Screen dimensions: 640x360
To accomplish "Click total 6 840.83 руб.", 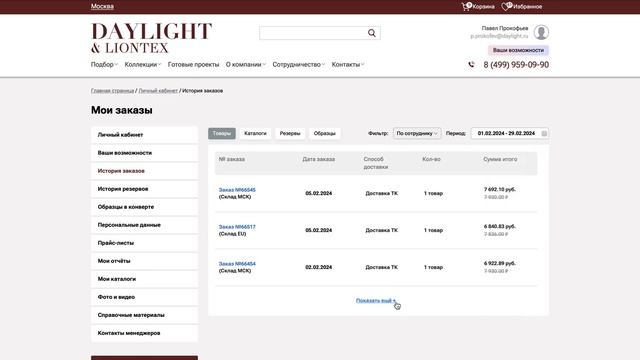I will (500, 226).
